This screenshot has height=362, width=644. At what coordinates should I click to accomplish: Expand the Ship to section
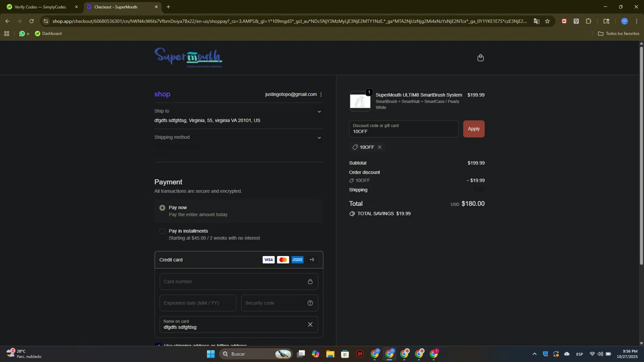319,112
